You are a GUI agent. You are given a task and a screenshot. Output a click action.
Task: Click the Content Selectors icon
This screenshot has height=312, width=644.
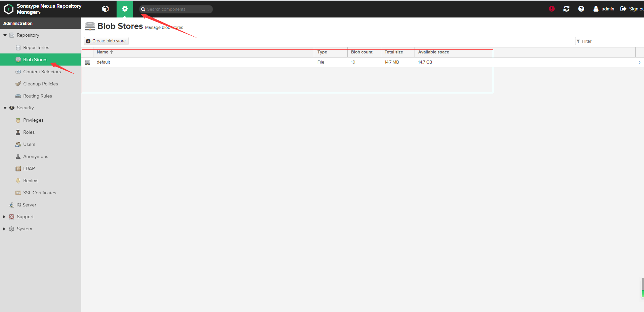coord(18,72)
